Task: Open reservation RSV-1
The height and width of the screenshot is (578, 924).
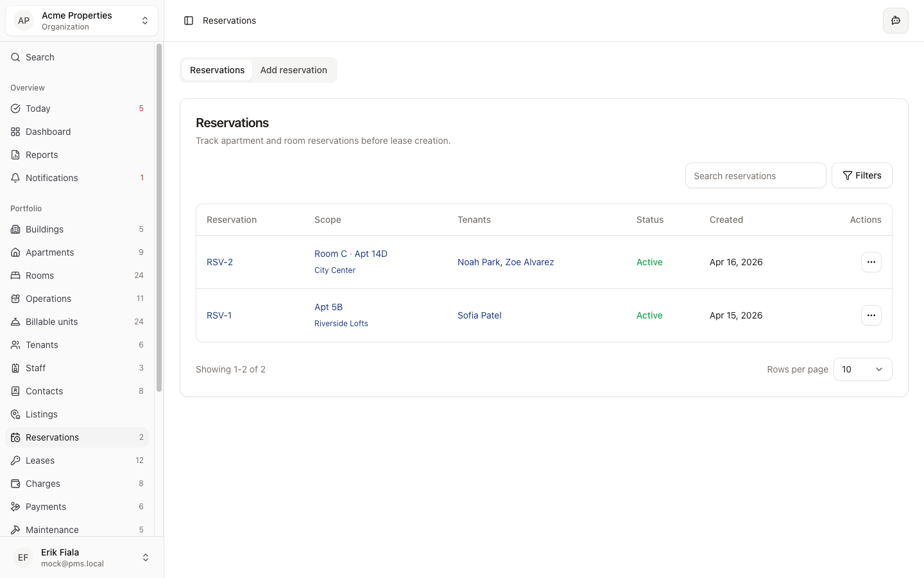Action: [x=219, y=315]
